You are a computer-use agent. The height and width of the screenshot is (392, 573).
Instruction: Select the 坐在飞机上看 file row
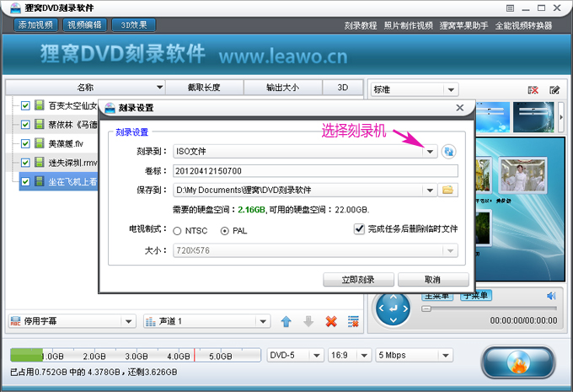(x=59, y=181)
